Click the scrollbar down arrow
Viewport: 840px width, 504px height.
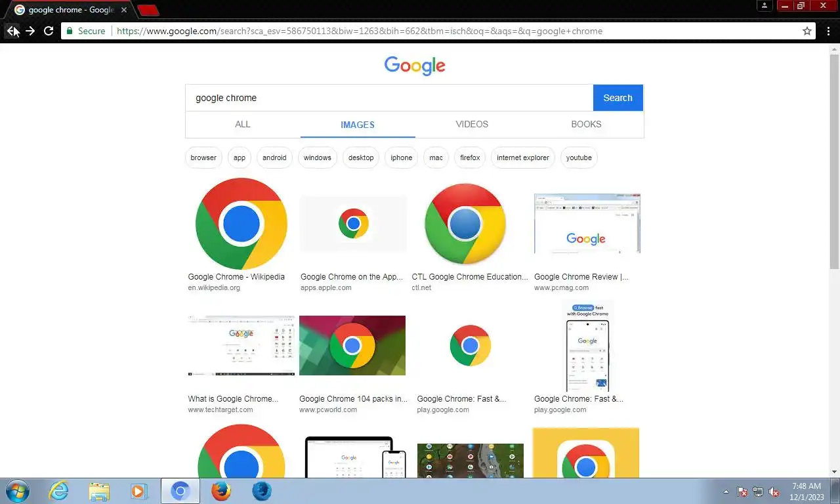pyautogui.click(x=834, y=472)
